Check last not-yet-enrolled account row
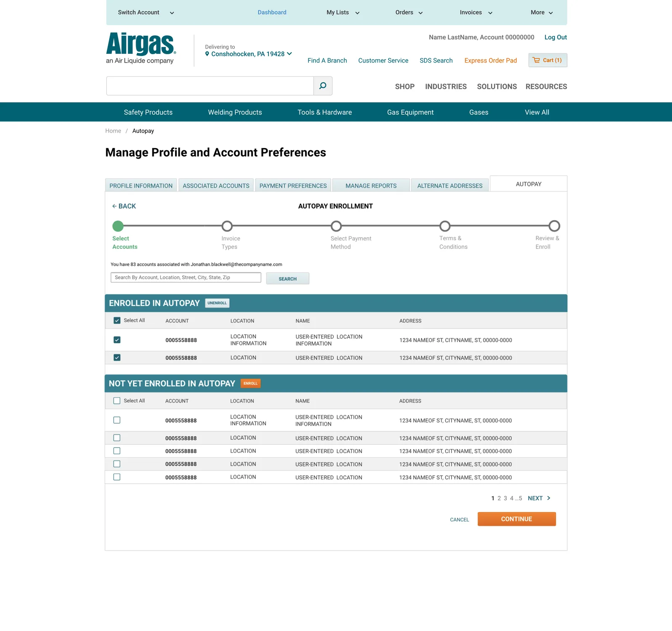The width and height of the screenshot is (672, 631). tap(117, 477)
